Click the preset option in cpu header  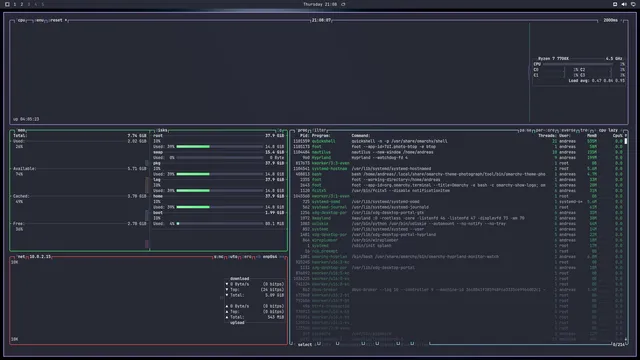pos(57,20)
